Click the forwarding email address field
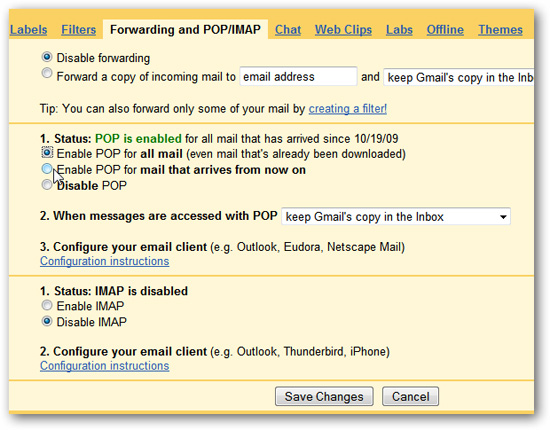Viewport: 550px width, 430px height. (x=298, y=76)
